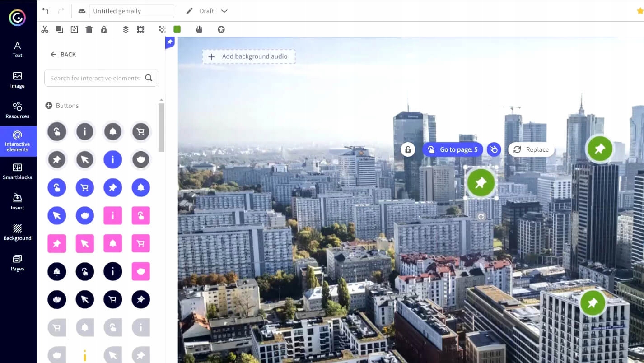Click the Replace button
Screen dimensions: 644x363
[531, 149]
